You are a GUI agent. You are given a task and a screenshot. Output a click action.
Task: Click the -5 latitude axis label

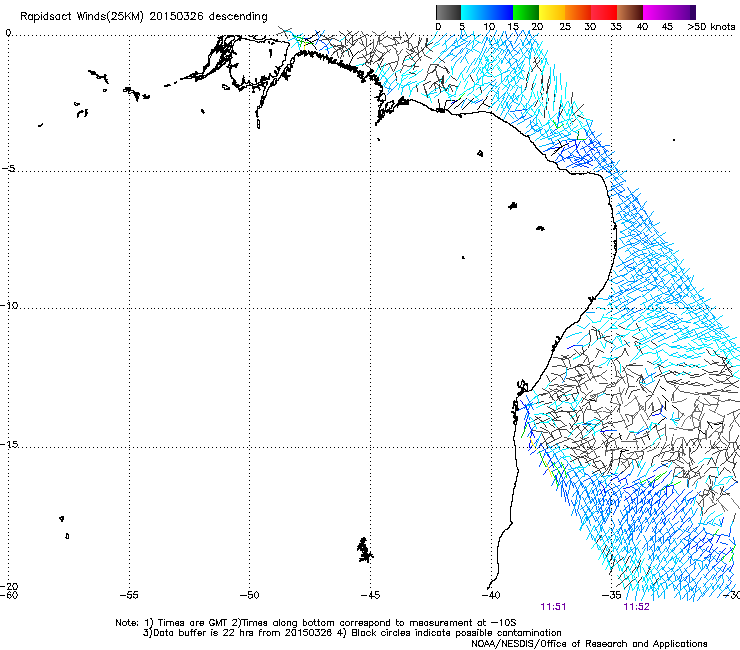(8, 168)
